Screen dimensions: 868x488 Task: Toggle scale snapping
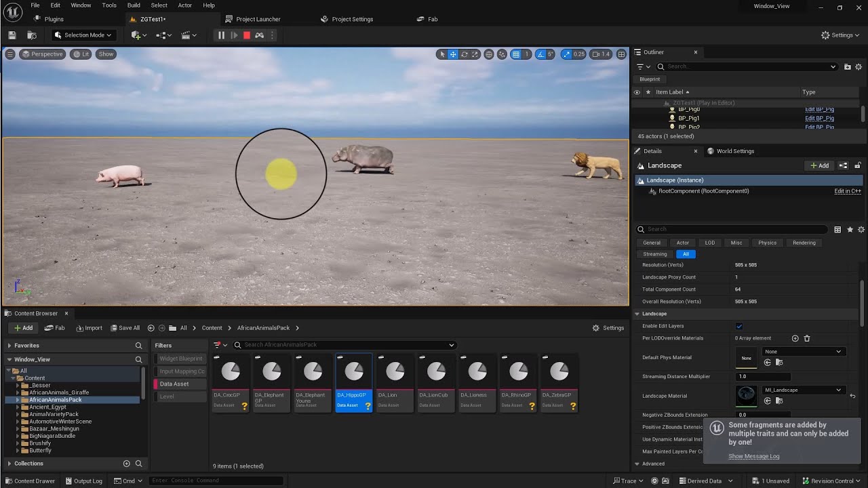[x=567, y=54]
